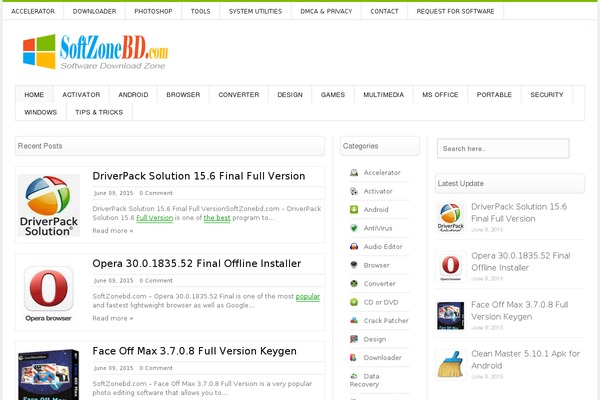
Task: Select the Portable nav item
Action: tap(494, 95)
